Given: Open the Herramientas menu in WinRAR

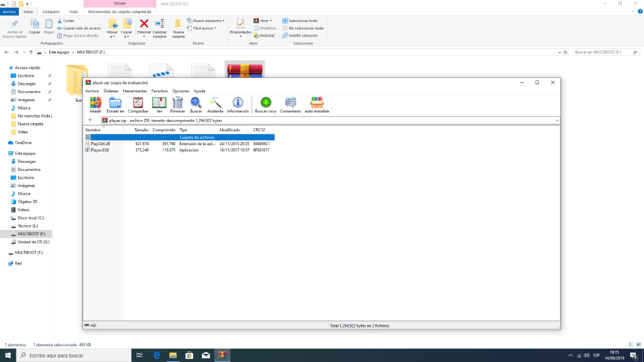Looking at the screenshot, I should [x=135, y=91].
